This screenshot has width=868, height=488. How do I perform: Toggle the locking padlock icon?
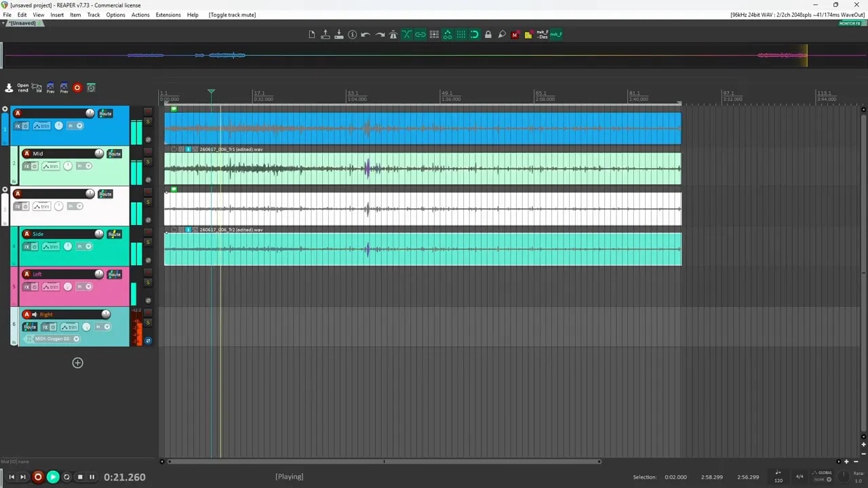tap(488, 35)
